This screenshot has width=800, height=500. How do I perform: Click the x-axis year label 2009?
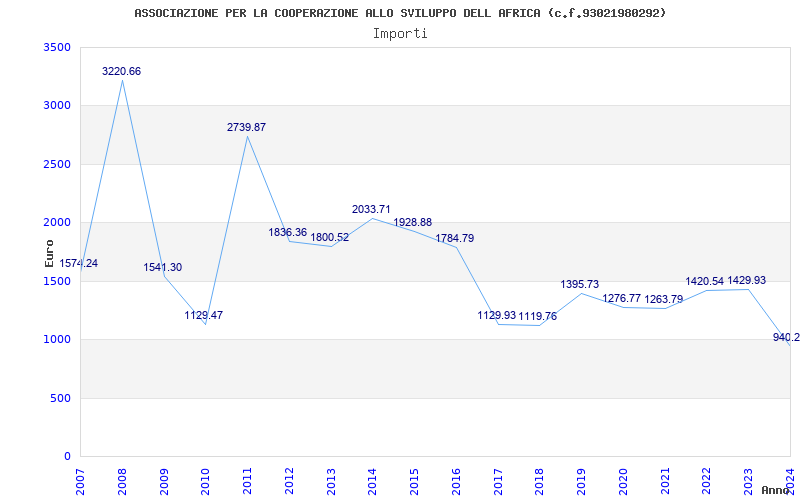pos(164,482)
